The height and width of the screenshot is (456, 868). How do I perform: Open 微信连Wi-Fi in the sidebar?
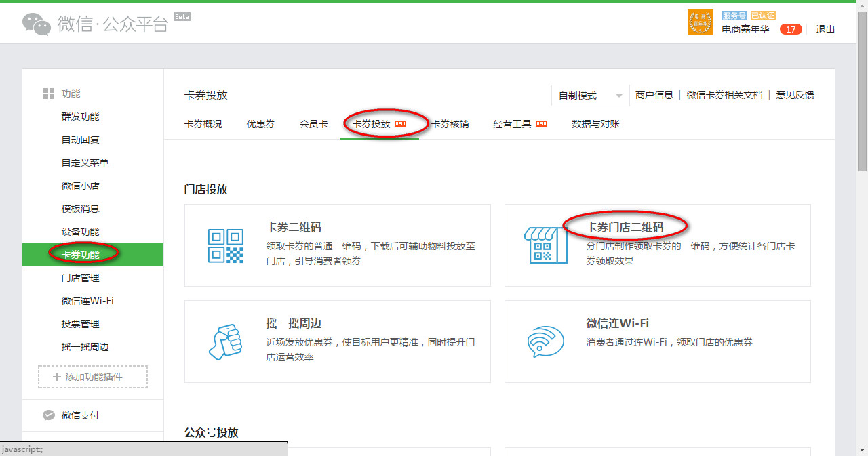(x=87, y=301)
